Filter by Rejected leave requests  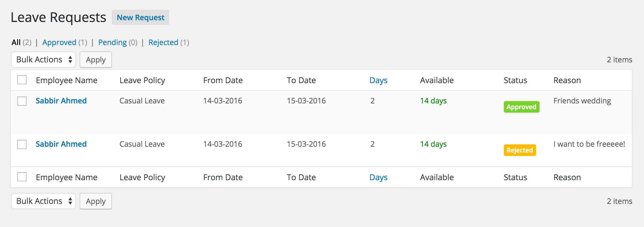point(163,42)
